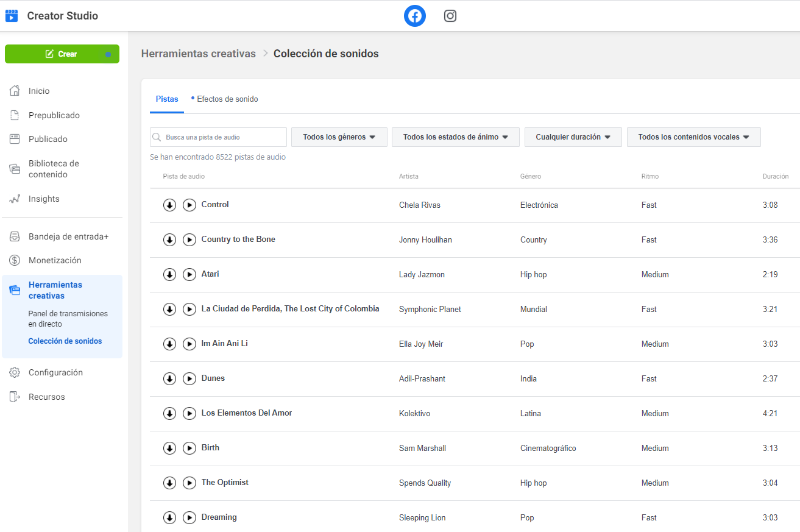The image size is (800, 532).
Task: Open Publicado in sidebar
Action: click(48, 139)
